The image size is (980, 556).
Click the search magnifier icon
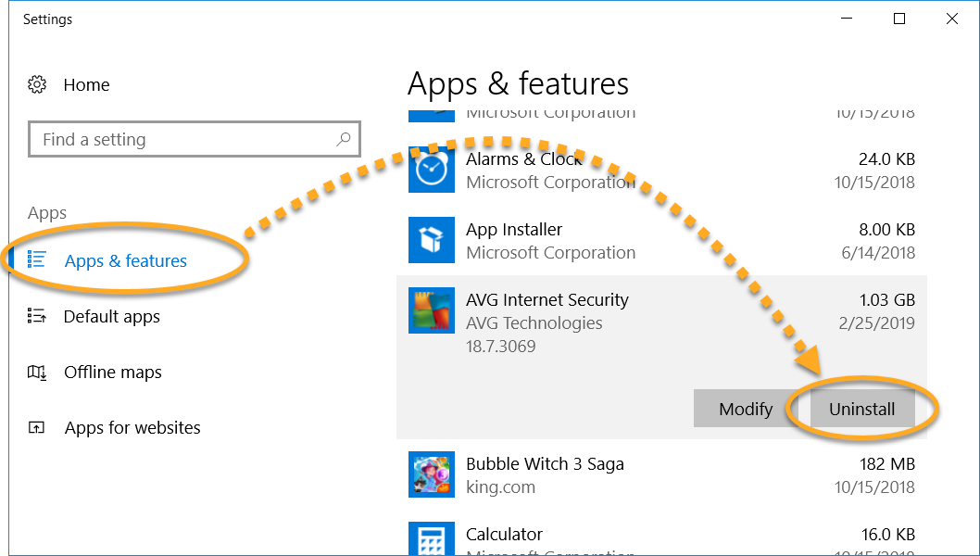(343, 139)
